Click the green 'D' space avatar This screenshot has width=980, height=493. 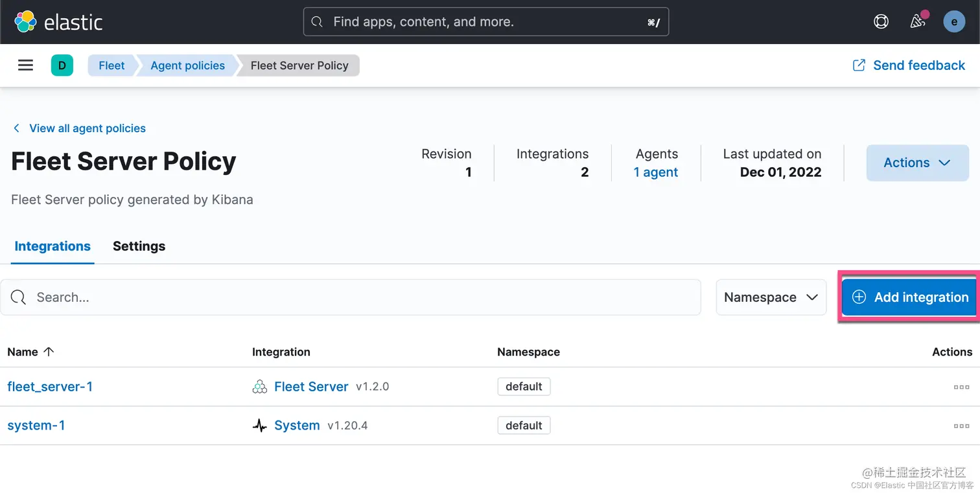62,65
